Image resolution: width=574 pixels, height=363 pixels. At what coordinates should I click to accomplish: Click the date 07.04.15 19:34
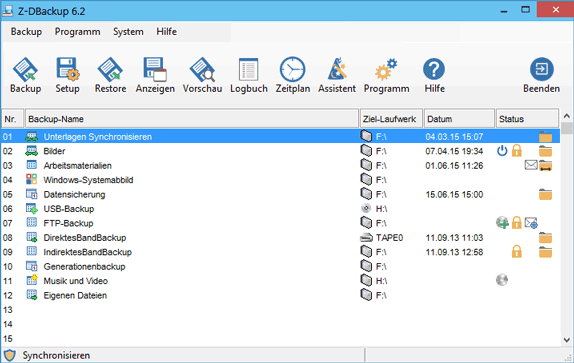454,151
